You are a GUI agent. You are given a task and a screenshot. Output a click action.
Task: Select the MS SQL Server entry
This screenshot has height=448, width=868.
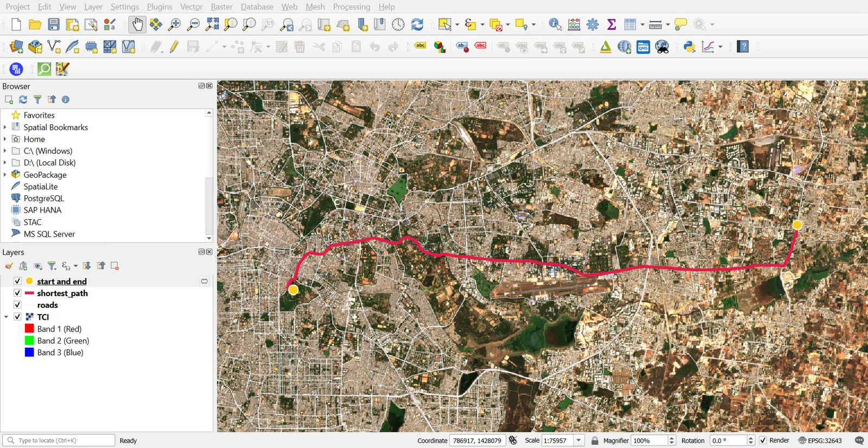(49, 234)
